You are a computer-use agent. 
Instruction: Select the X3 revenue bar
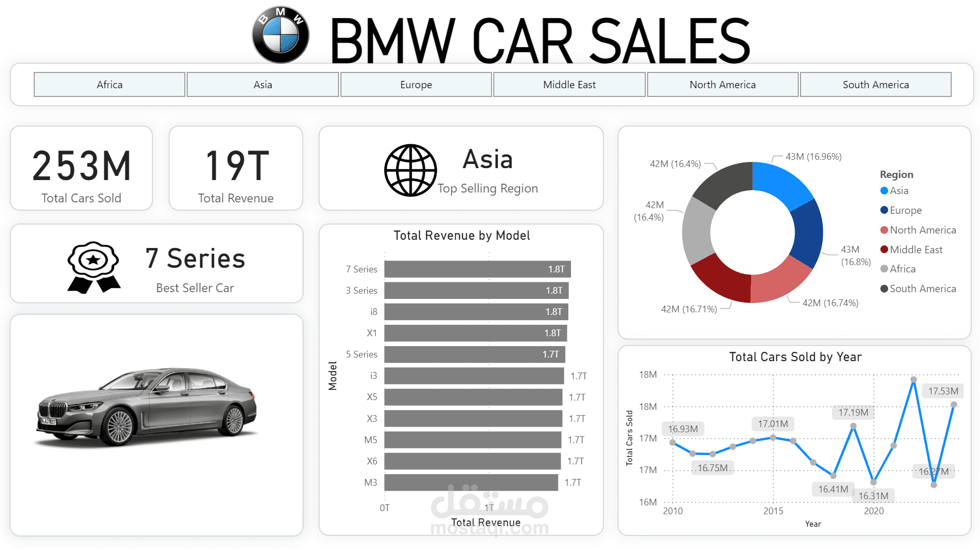pos(473,418)
